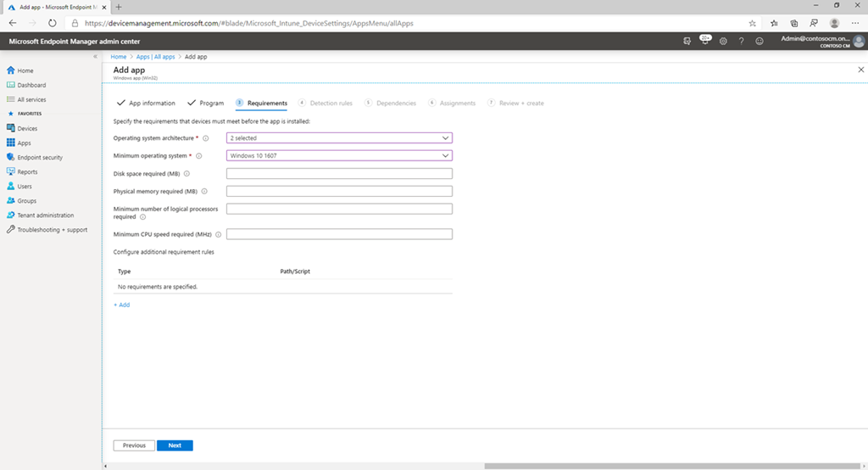Open Minimum operating system dropdown

pos(339,155)
